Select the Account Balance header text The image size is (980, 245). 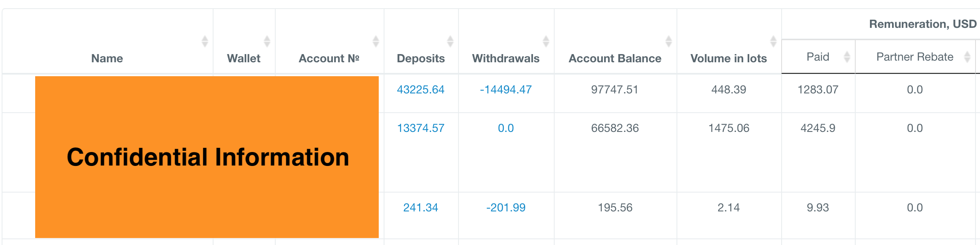(615, 59)
